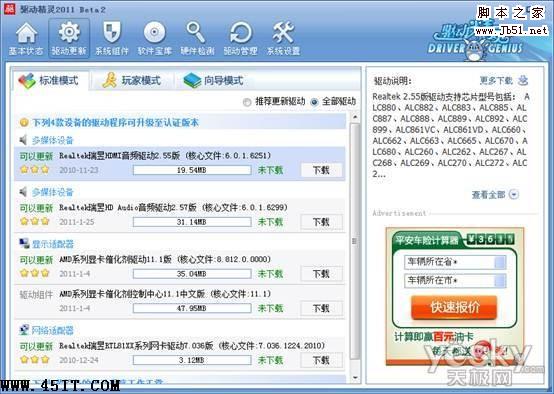
Task: Click the 31.14MB progress bar
Action: coord(192,222)
